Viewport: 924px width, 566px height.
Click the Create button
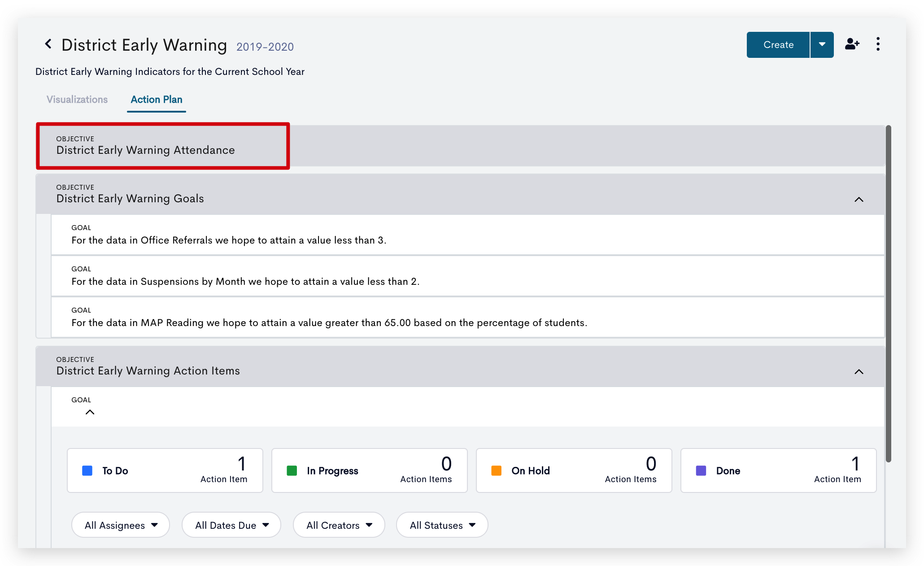click(x=778, y=44)
